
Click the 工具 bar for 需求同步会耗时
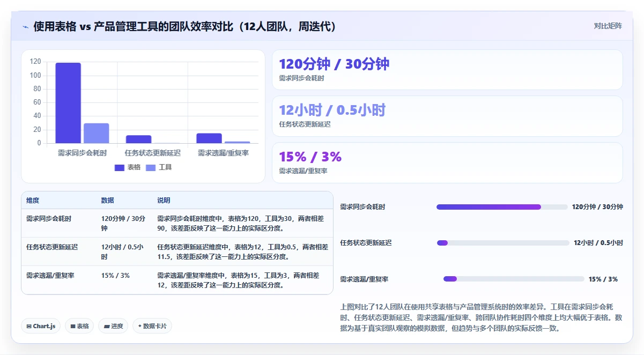[x=97, y=133]
